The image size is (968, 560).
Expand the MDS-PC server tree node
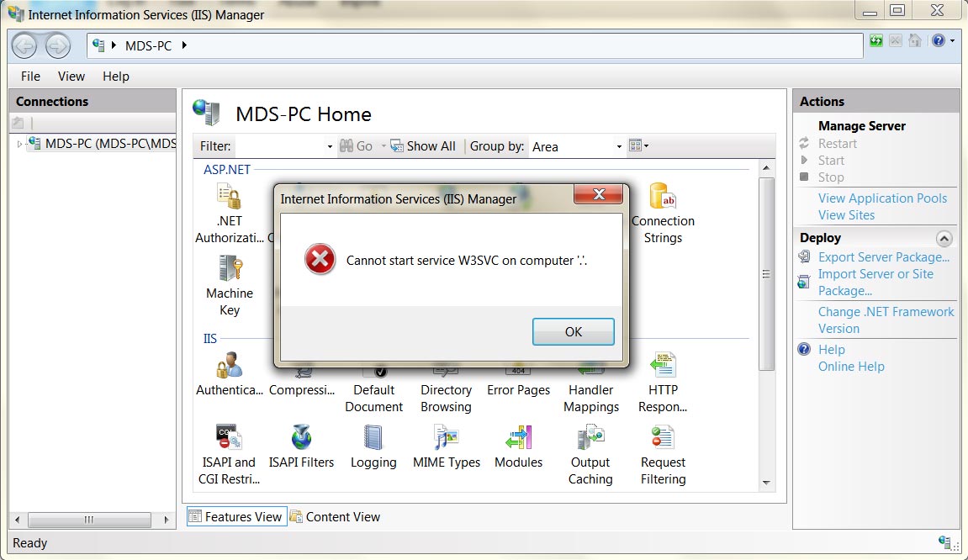(19, 144)
